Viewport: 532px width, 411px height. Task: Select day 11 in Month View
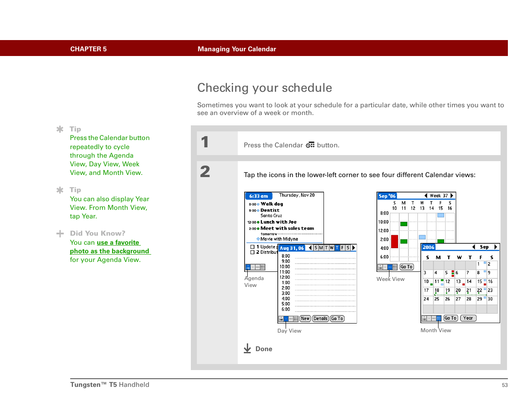[439, 282]
